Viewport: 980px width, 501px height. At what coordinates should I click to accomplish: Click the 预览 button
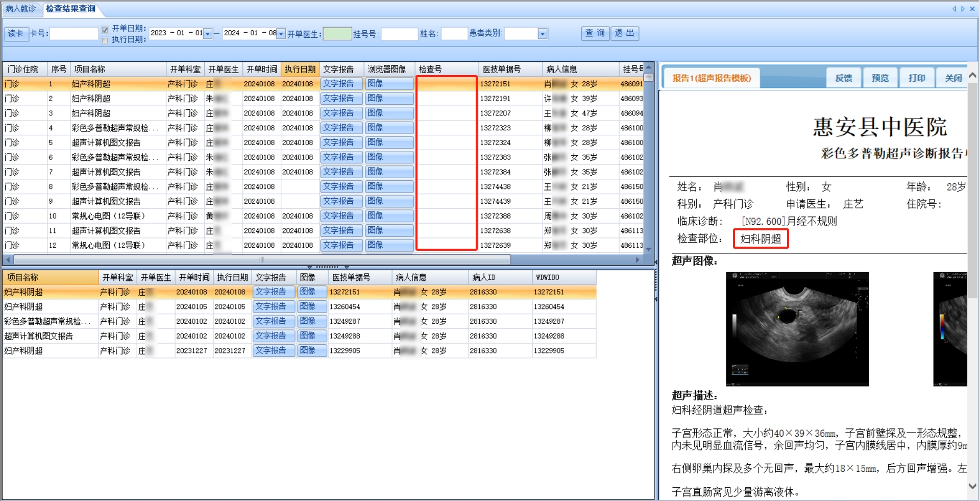coord(880,78)
